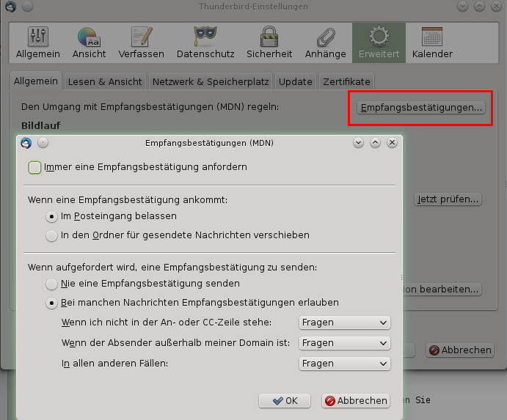Click Thunderbird icon in Einstellungen window titlebar
The height and width of the screenshot is (420, 507).
(11, 7)
